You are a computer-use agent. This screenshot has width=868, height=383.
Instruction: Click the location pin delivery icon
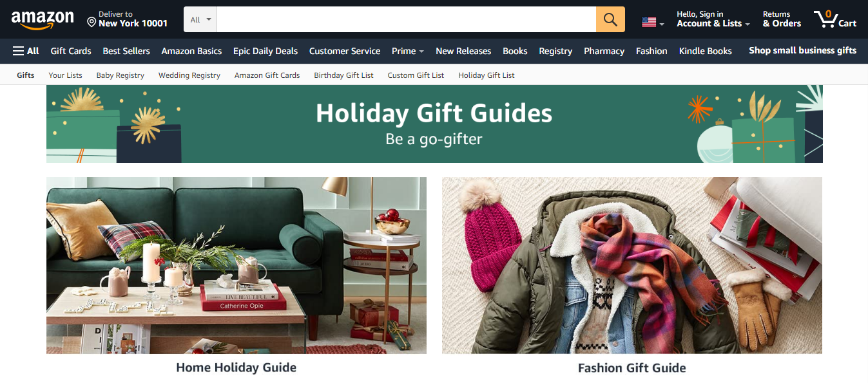point(92,23)
